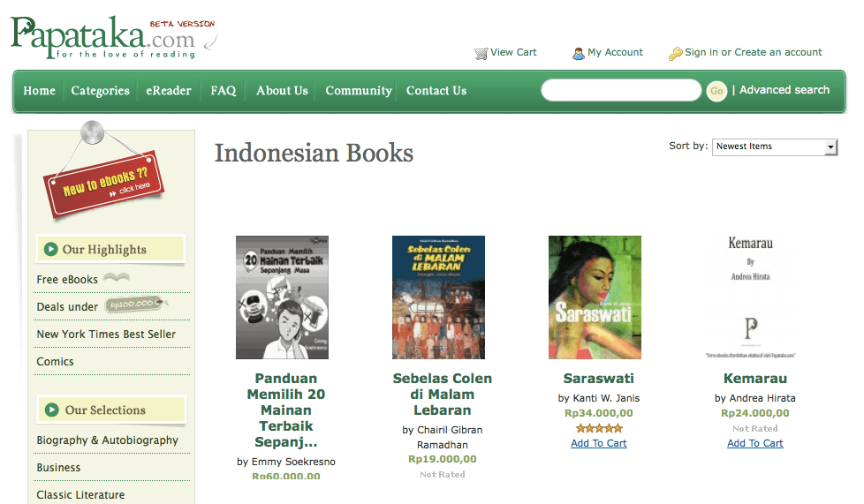The height and width of the screenshot is (504, 864).
Task: Open Deals under in the sidebar
Action: 67,307
